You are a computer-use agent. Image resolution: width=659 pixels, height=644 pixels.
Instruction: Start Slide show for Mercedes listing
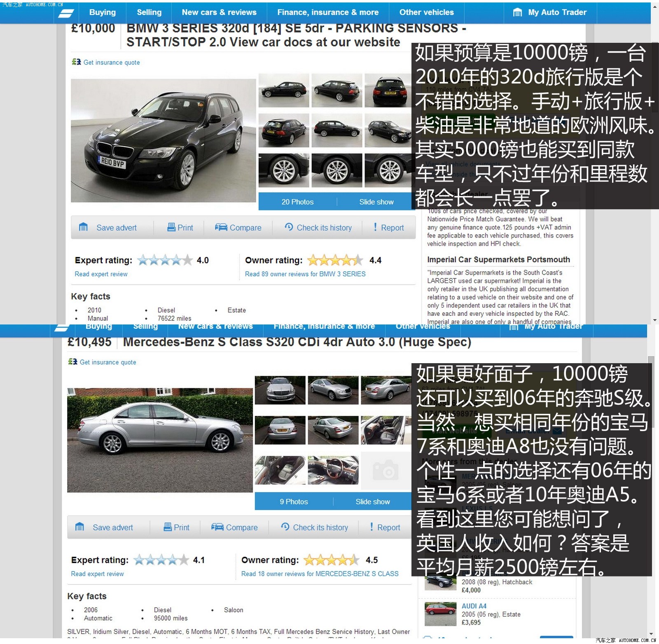pos(372,502)
